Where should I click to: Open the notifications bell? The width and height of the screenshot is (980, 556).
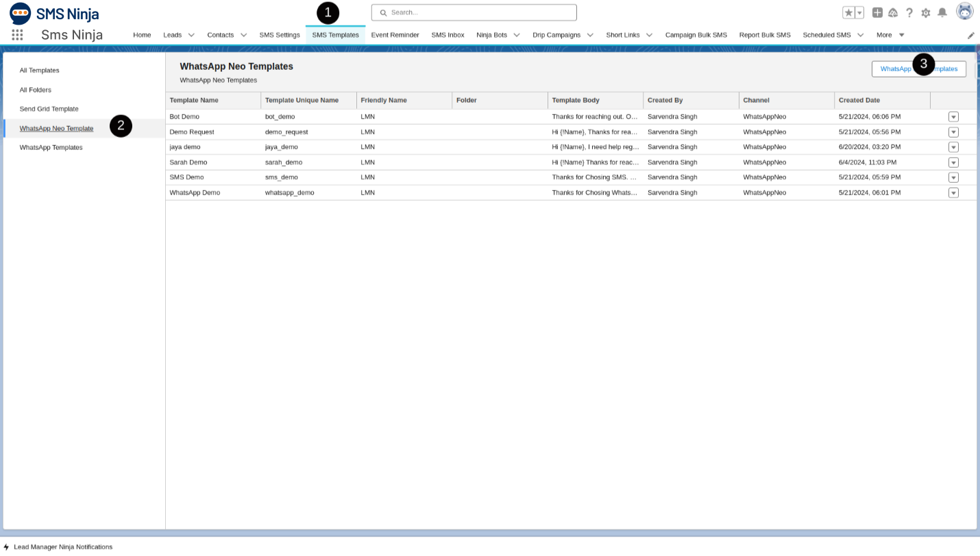pyautogui.click(x=942, y=12)
